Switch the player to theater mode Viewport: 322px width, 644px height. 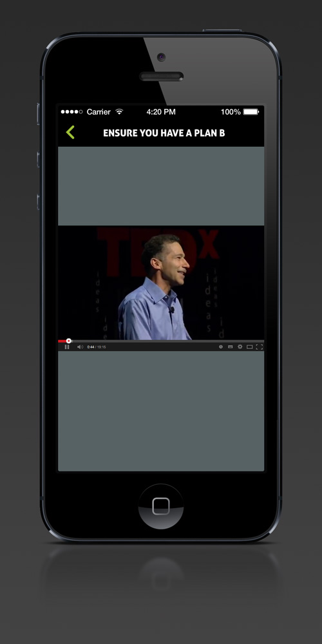click(x=249, y=347)
